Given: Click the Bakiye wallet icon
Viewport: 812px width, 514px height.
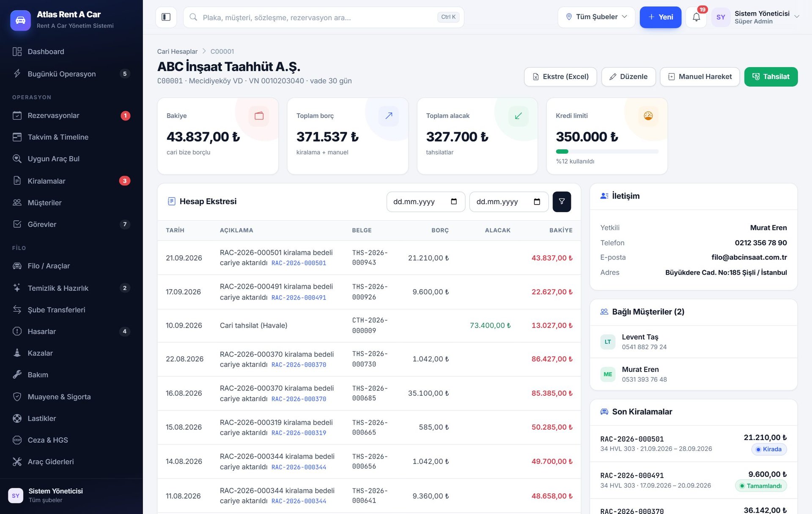Looking at the screenshot, I should 259,116.
